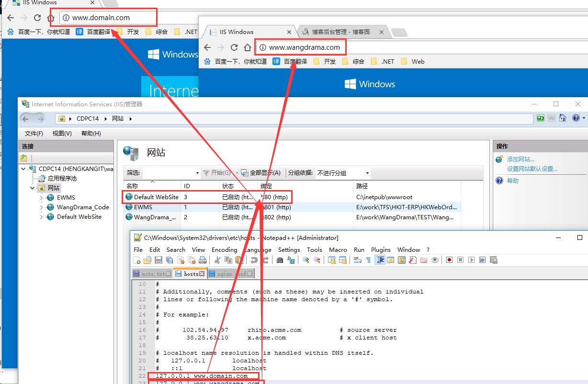This screenshot has width=588, height=384.
Task: Click Notepad++ New file icon
Action: point(137,260)
